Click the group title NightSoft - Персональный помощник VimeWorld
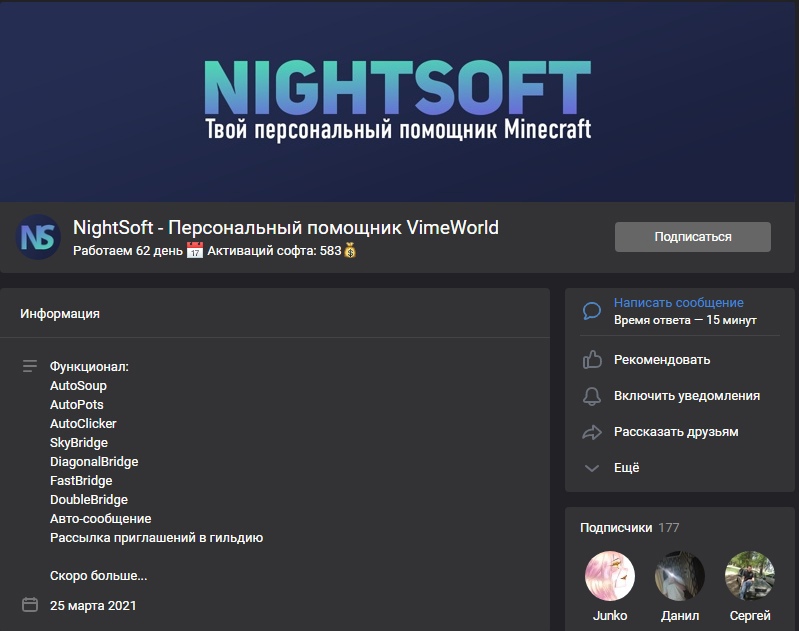Image resolution: width=799 pixels, height=631 pixels. click(286, 227)
